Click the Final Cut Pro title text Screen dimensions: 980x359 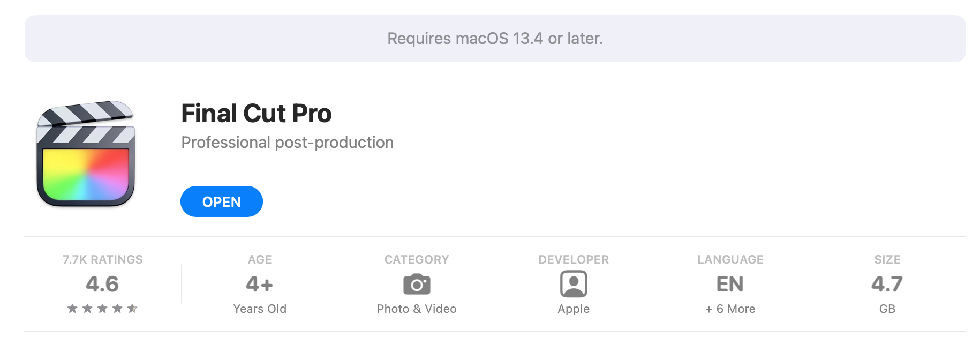(256, 114)
